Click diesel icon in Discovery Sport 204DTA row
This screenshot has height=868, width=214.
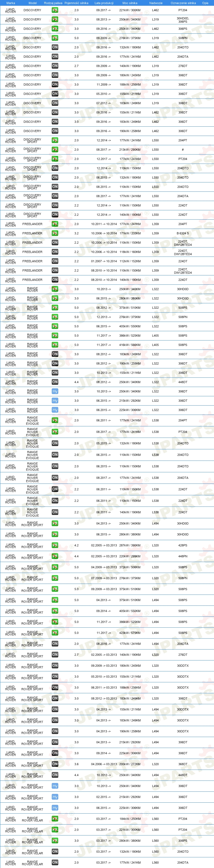[55, 196]
